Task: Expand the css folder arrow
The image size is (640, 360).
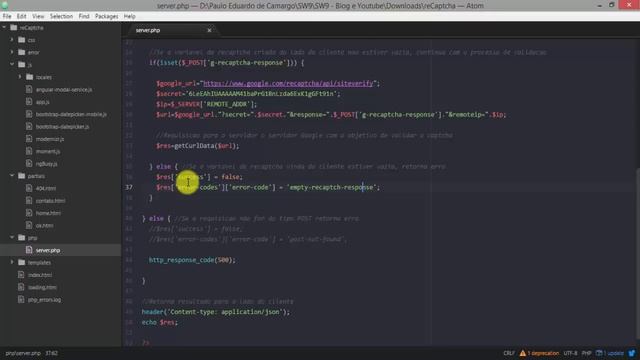Action: click(x=12, y=40)
